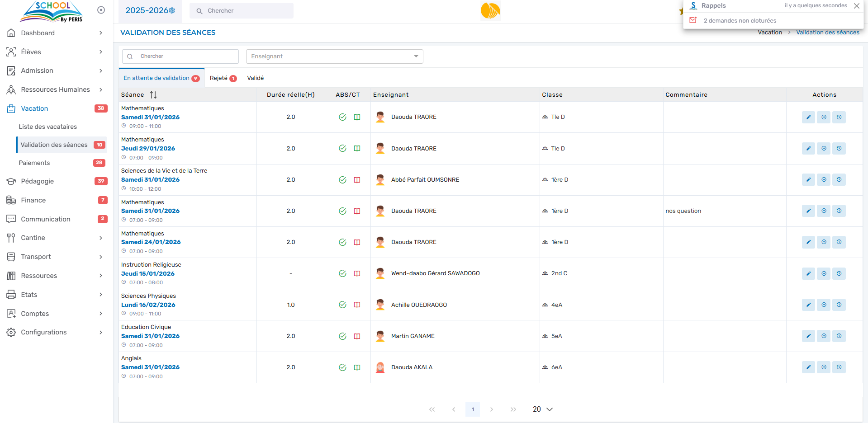Click the school year settings gear icon
This screenshot has height=423, width=868.
pyautogui.click(x=172, y=10)
